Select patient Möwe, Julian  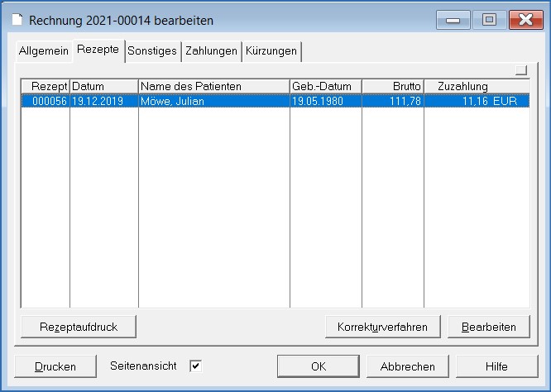coord(172,101)
